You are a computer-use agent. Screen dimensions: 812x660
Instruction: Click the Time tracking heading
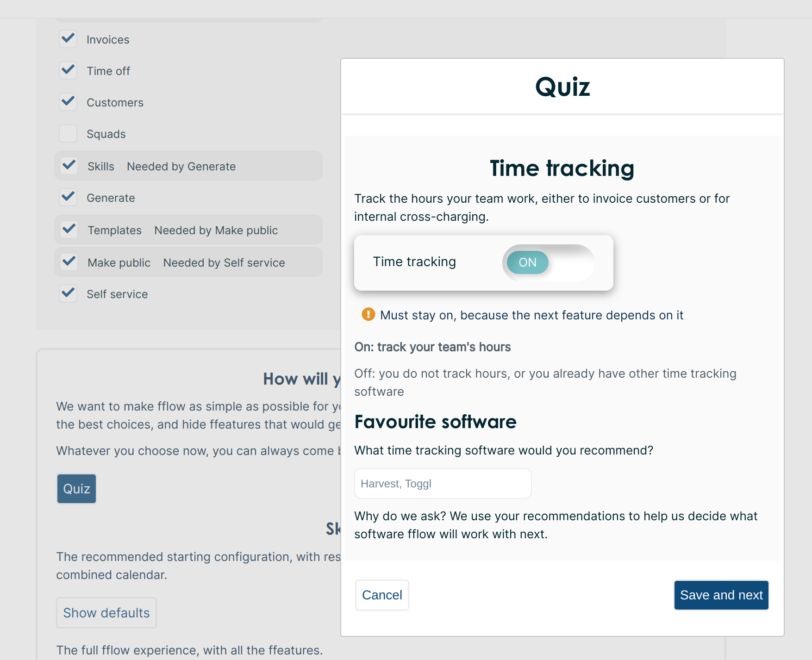click(562, 168)
